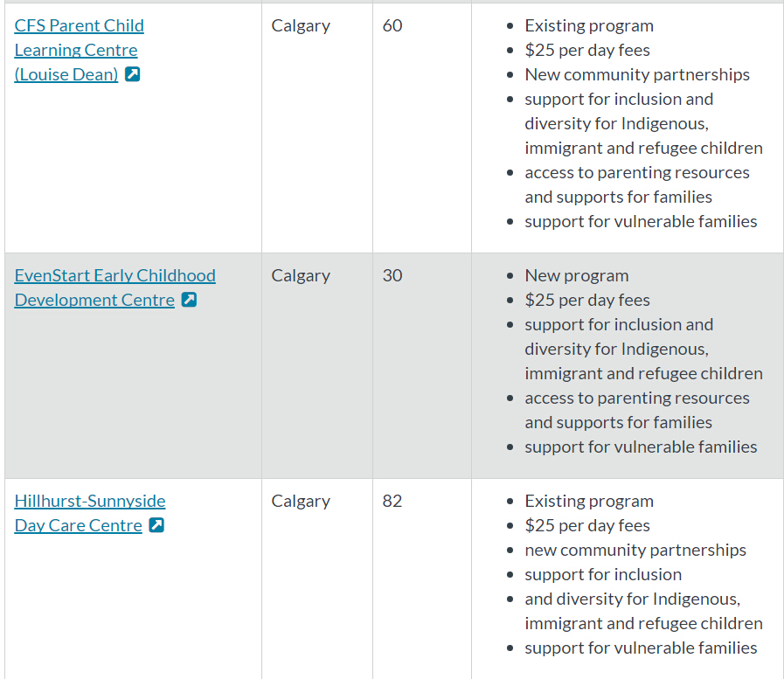Click 'New community partnerships' bullet in CFS row
The width and height of the screenshot is (784, 679).
637,74
